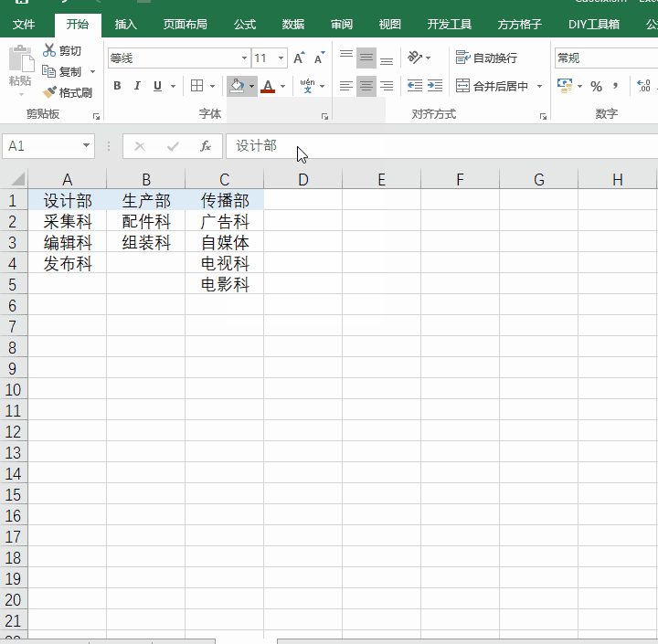Viewport: 658px width, 644px height.
Task: Select row 10 header
Action: (x=13, y=390)
